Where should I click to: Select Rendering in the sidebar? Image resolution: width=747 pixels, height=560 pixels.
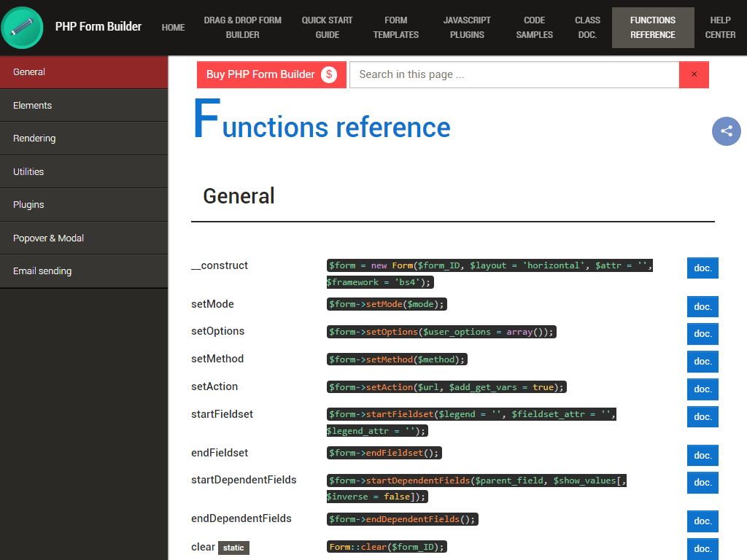pos(84,138)
